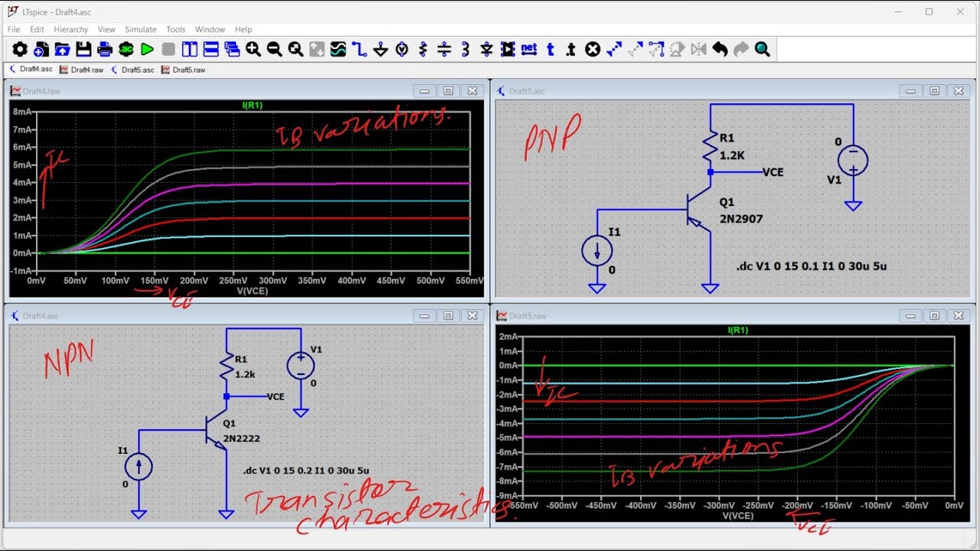
Task: Click the V1 voltage source symbol in Draft4.asc
Action: click(x=301, y=365)
